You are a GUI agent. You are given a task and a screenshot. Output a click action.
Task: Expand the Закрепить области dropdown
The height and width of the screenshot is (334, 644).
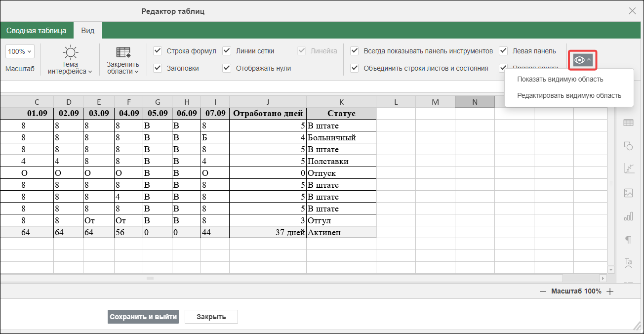click(x=123, y=60)
